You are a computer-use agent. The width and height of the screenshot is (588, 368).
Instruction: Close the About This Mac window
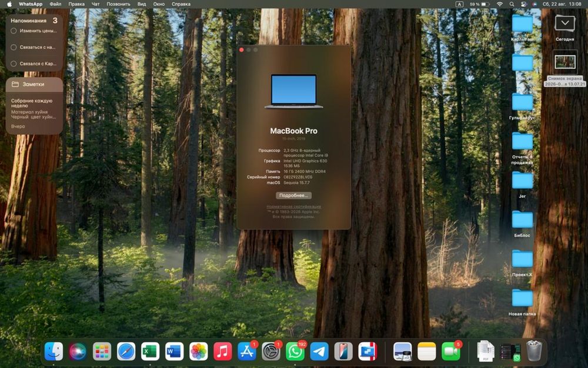242,50
